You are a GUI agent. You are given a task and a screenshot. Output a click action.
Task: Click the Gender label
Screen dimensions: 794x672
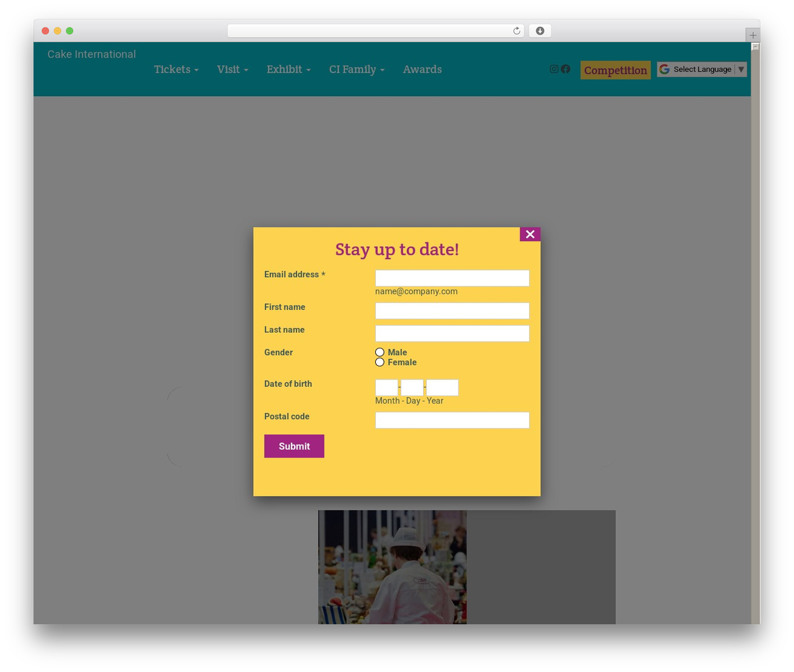[x=279, y=352]
